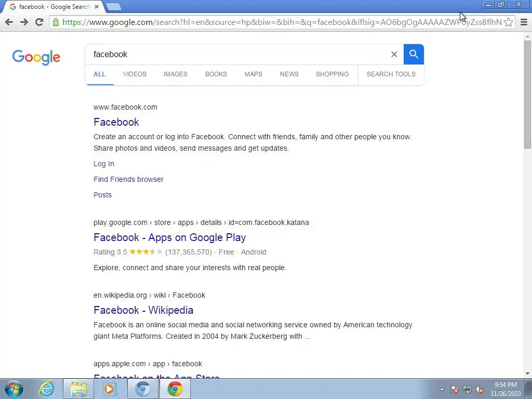Click the green padlock security icon
The width and height of the screenshot is (532, 399).
tap(56, 22)
